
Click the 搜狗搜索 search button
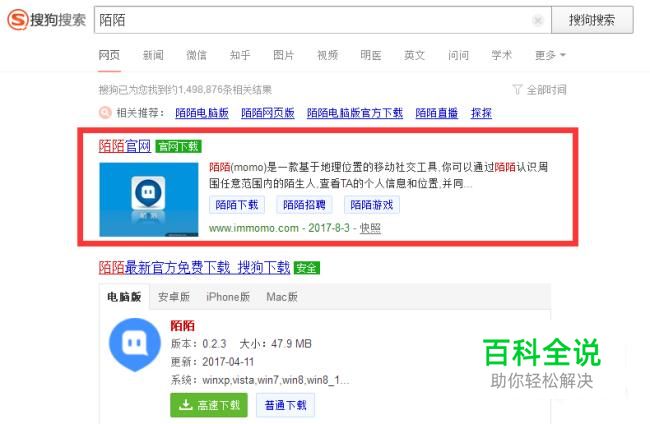[592, 20]
